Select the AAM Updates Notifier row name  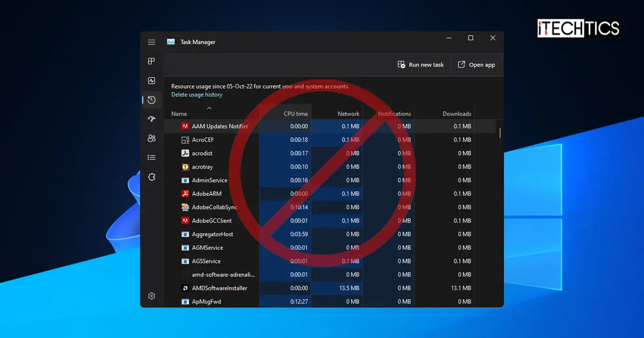coord(220,126)
